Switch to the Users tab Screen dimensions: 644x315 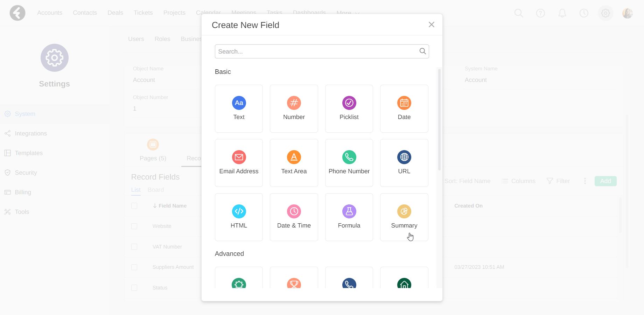(136, 39)
